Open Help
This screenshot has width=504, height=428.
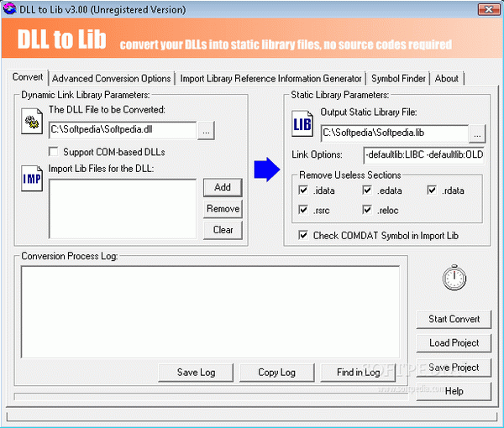tap(454, 391)
